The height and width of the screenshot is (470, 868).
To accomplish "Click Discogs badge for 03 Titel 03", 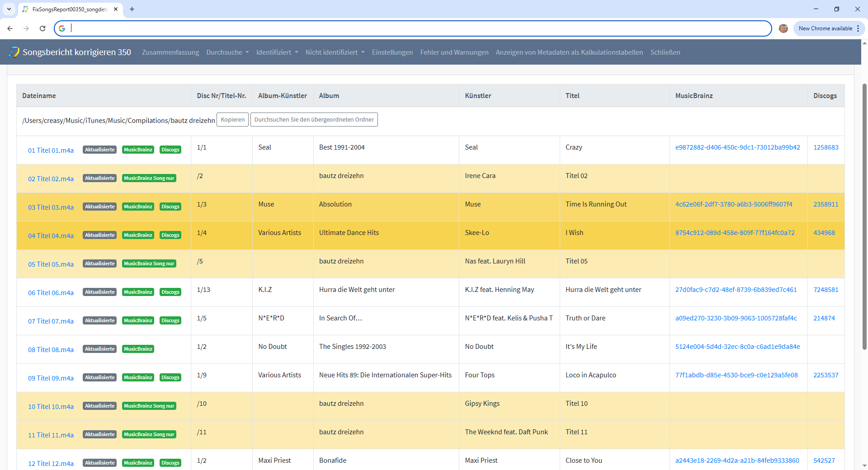I will pyautogui.click(x=170, y=207).
